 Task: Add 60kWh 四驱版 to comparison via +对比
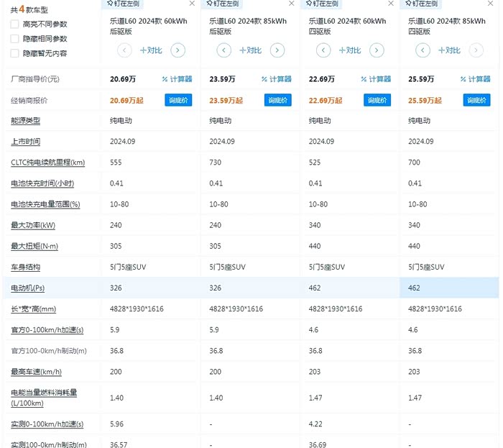[x=350, y=50]
